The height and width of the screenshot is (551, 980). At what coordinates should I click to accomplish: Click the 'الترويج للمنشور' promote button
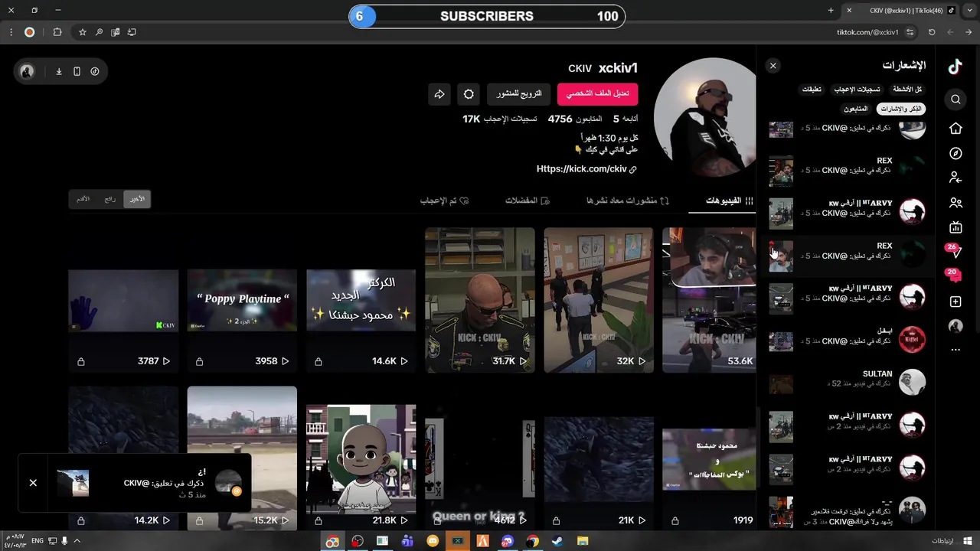coord(519,93)
